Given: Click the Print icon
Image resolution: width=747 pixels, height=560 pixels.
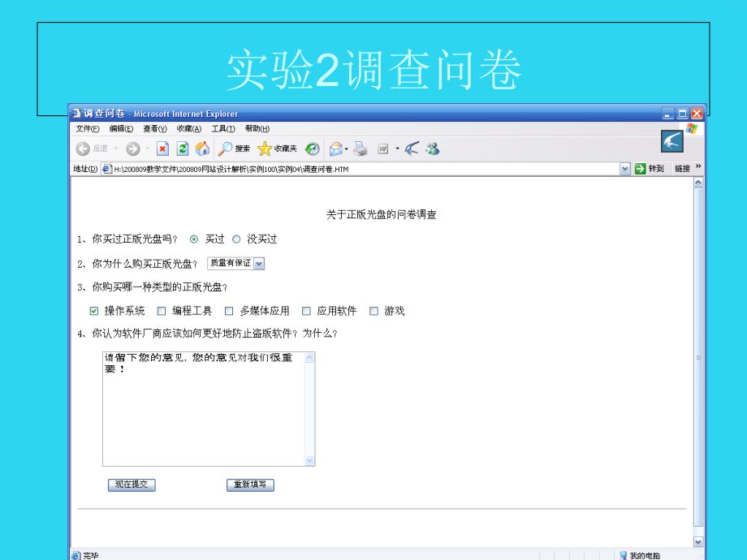Looking at the screenshot, I should 361,149.
